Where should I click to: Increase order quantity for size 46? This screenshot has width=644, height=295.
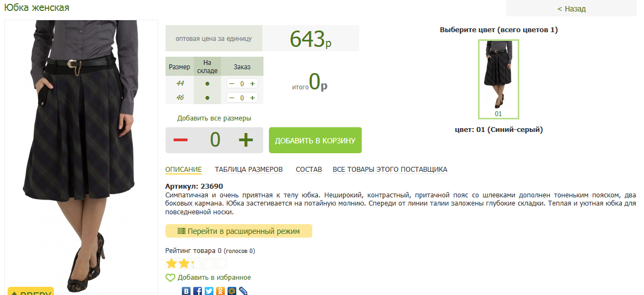(x=252, y=98)
